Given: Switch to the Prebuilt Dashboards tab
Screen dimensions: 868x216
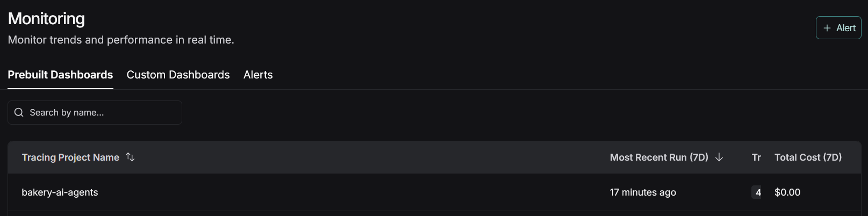Looking at the screenshot, I should 60,75.
